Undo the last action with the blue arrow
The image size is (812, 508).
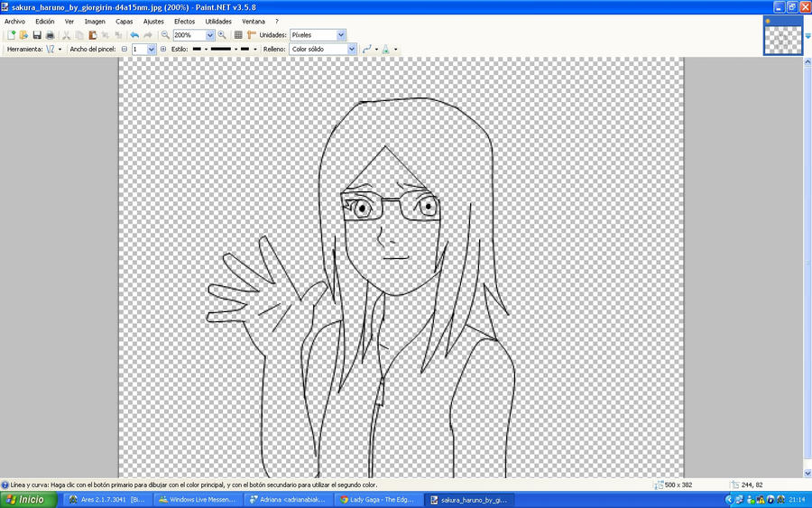click(134, 35)
